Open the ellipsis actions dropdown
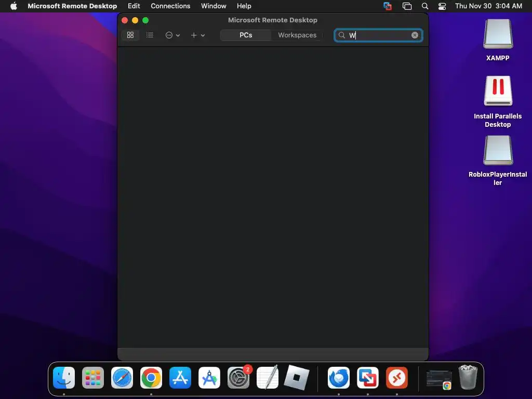Screen dimensions: 532x399 pos(172,35)
